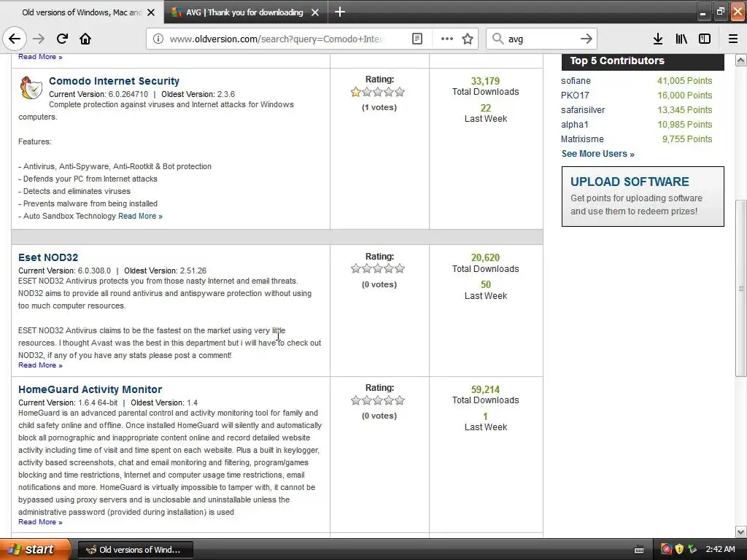Open the Library bookmarks menu
This screenshot has height=560, width=747.
pos(681,39)
